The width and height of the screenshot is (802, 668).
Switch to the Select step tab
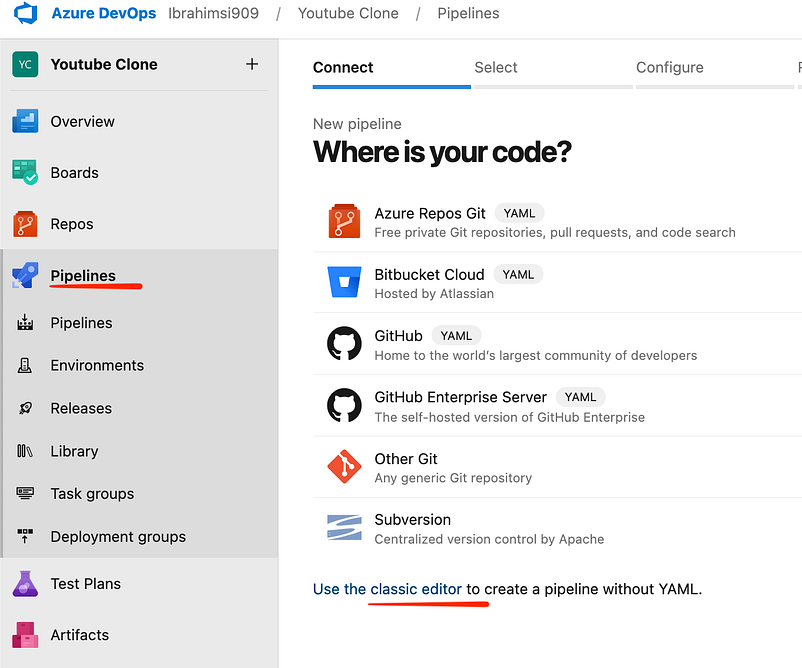[496, 68]
